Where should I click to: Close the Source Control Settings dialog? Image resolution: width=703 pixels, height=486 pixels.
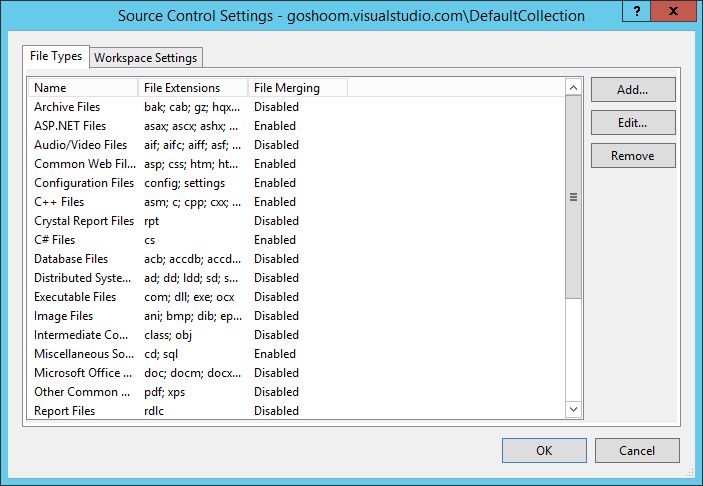[673, 11]
